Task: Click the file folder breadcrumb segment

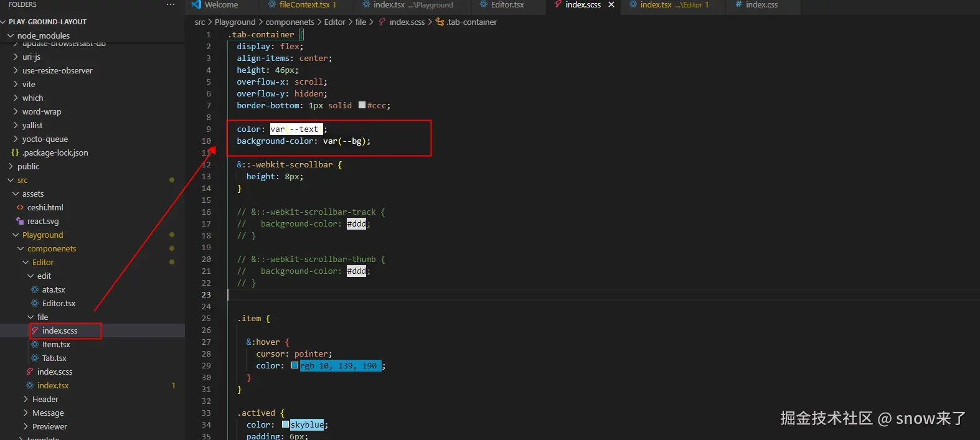Action: tap(360, 22)
